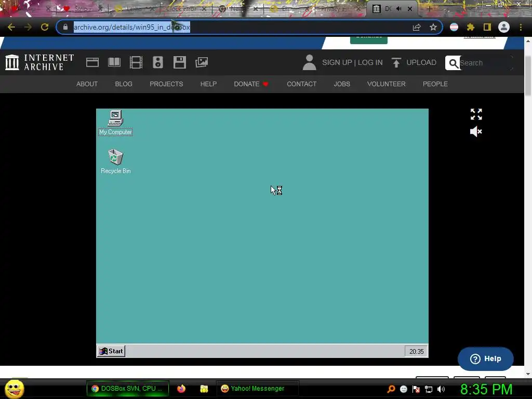Open the browser three-dot menu
532x399 pixels.
pyautogui.click(x=521, y=27)
